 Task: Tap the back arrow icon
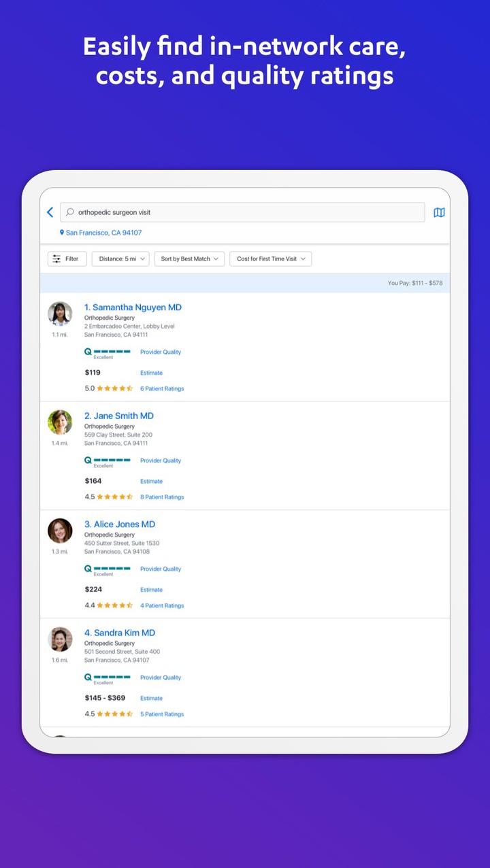[50, 212]
